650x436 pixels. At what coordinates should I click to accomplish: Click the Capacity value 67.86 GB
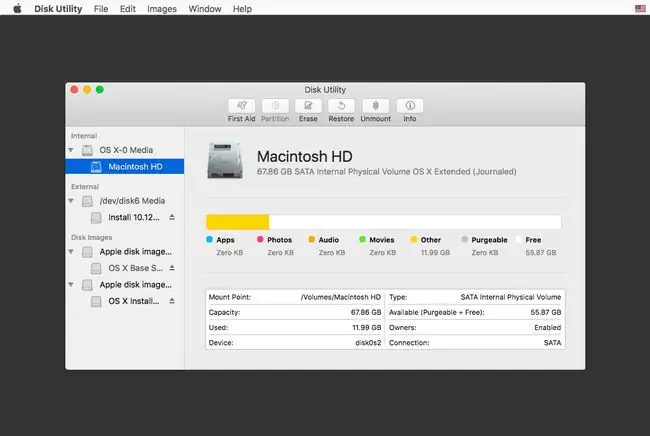click(366, 312)
